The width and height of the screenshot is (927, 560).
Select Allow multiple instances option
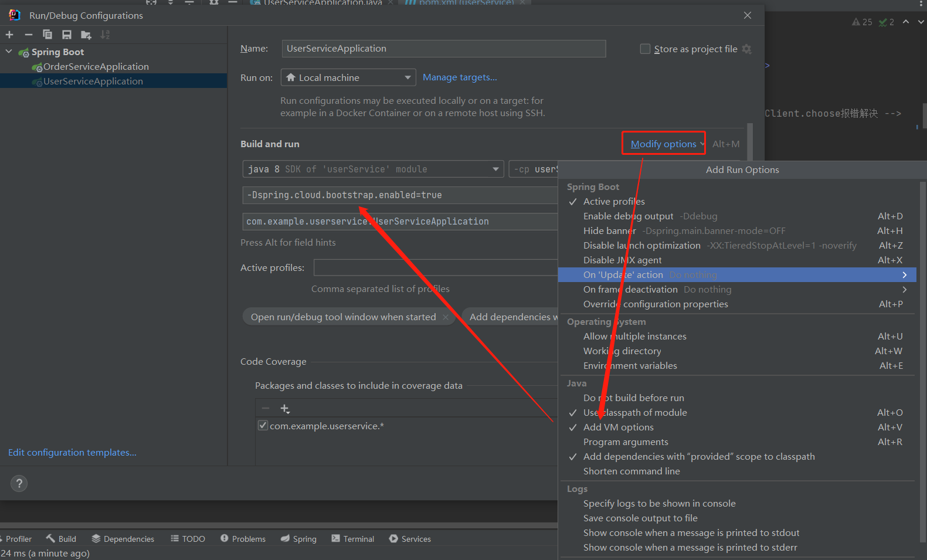pos(736,337)
